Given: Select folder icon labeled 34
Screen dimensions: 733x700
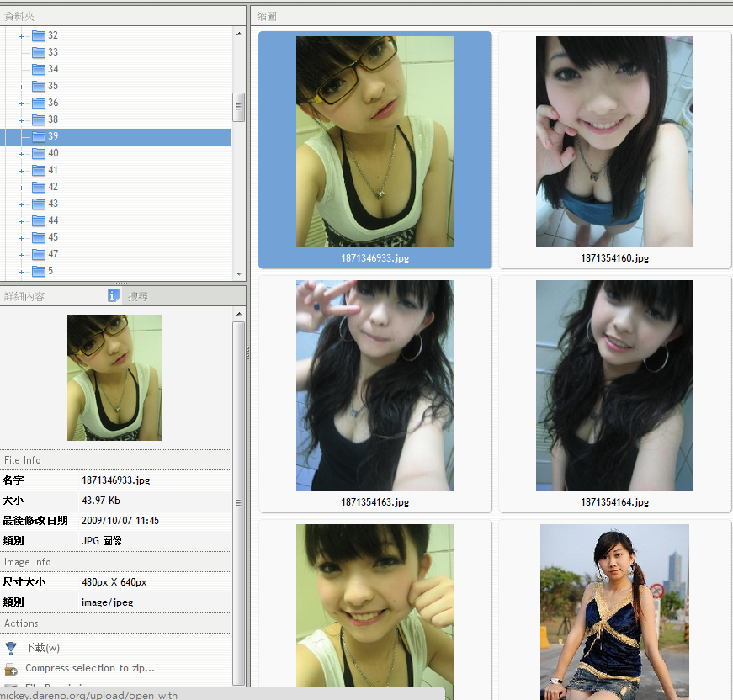Looking at the screenshot, I should [39, 69].
